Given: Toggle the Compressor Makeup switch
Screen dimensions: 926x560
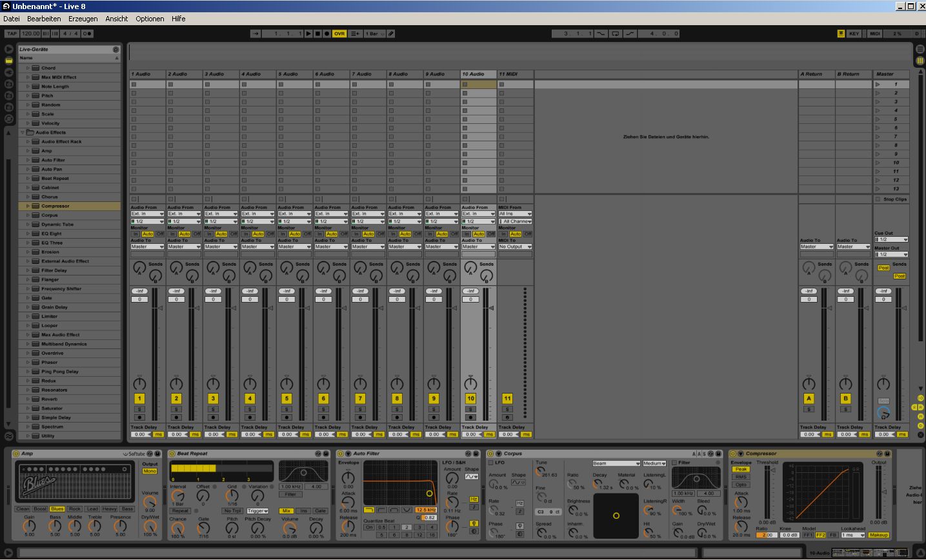Looking at the screenshot, I should 878,535.
